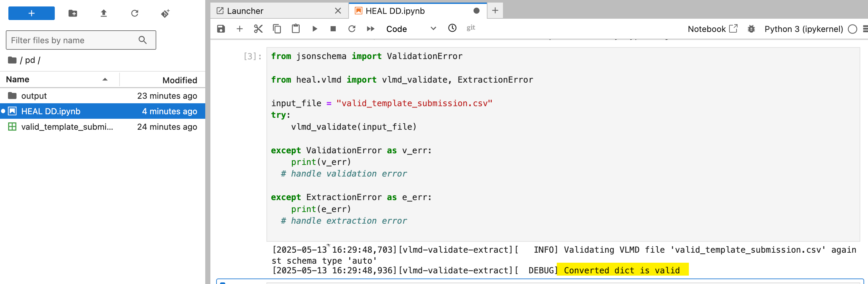
Task: Run the selected cell
Action: [x=314, y=29]
